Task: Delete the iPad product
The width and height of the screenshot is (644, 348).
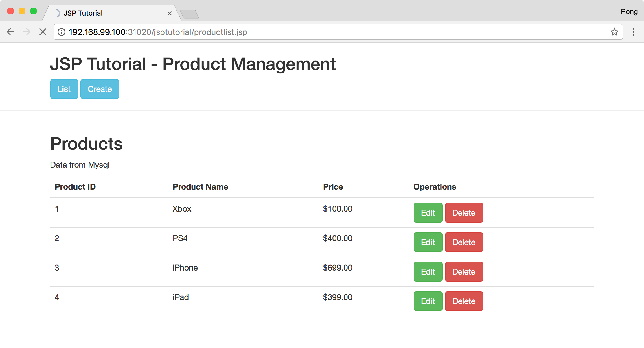Action: [464, 301]
